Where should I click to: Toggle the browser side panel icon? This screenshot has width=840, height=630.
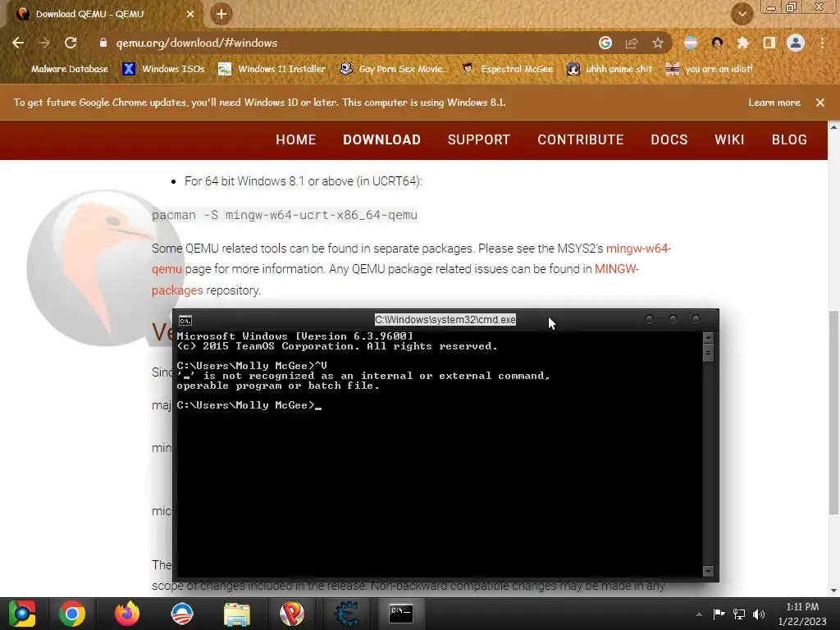click(769, 43)
